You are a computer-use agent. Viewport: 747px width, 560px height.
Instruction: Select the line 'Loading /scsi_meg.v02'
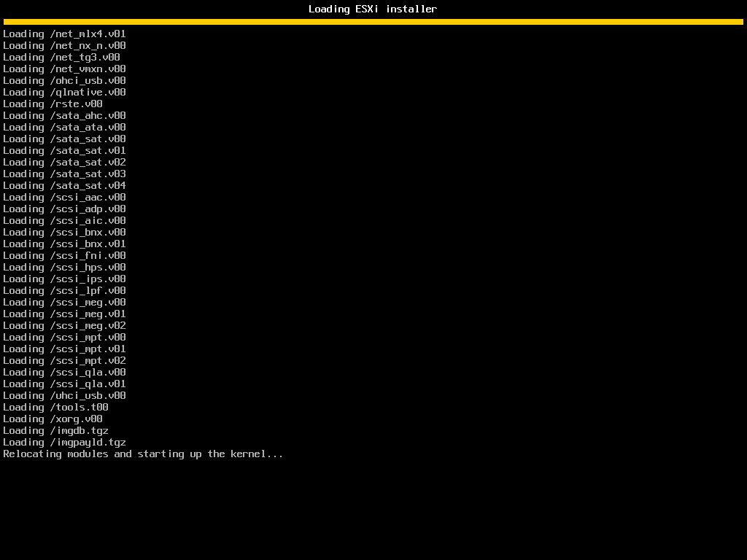pyautogui.click(x=64, y=326)
